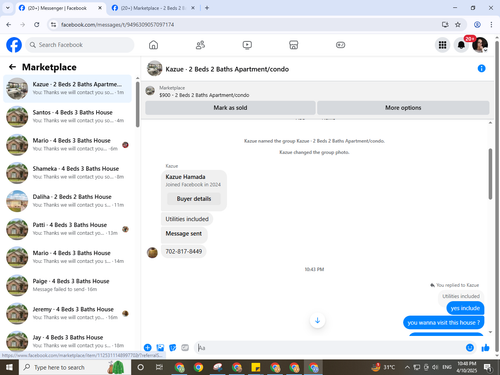Open emoji picker in message box
Image resolution: width=500 pixels, height=375 pixels.
pyautogui.click(x=470, y=348)
